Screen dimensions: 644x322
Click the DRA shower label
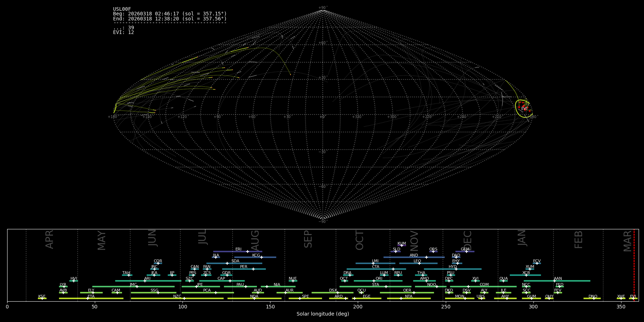pyautogui.click(x=347, y=273)
